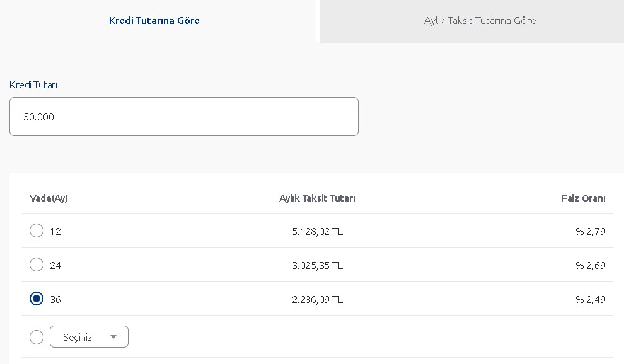Click the Vade(Ay) column header
The height and width of the screenshot is (364, 624).
(49, 198)
